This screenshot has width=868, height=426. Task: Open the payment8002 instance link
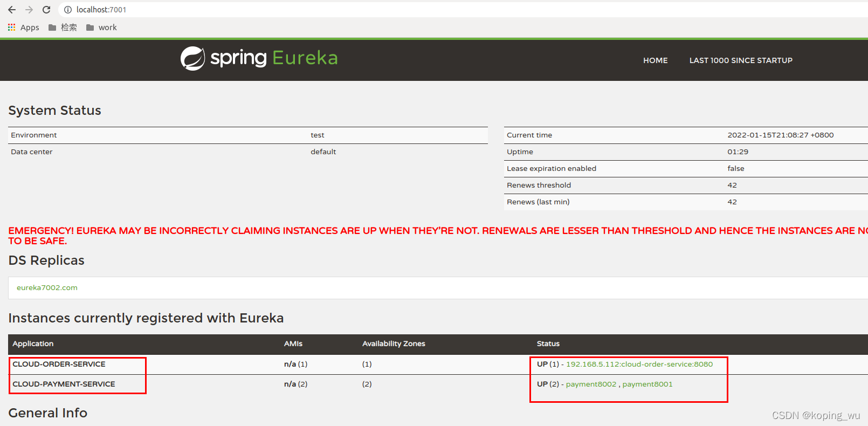click(591, 384)
